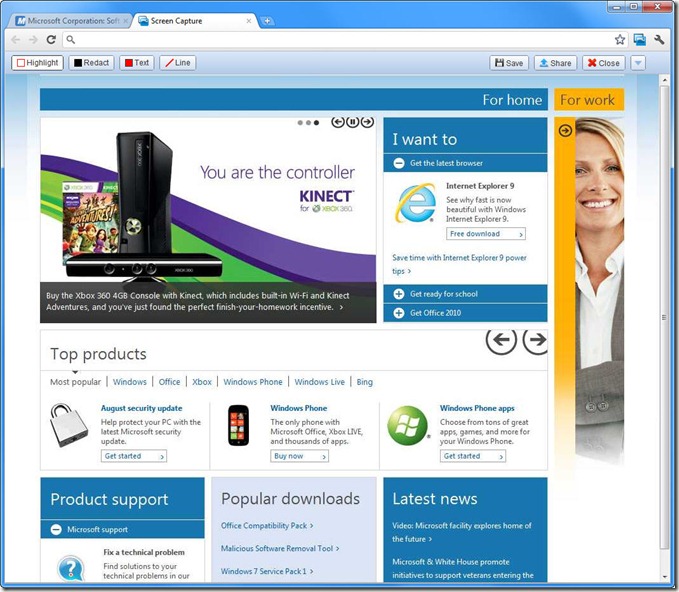The height and width of the screenshot is (592, 679).
Task: Expand the 'Get Office 2010' section
Action: pos(399,313)
